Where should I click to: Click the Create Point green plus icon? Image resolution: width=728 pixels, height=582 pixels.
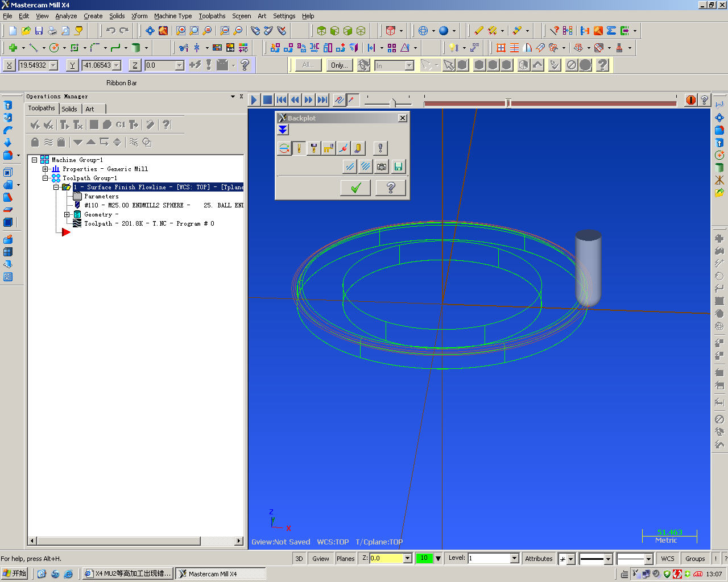click(13, 48)
